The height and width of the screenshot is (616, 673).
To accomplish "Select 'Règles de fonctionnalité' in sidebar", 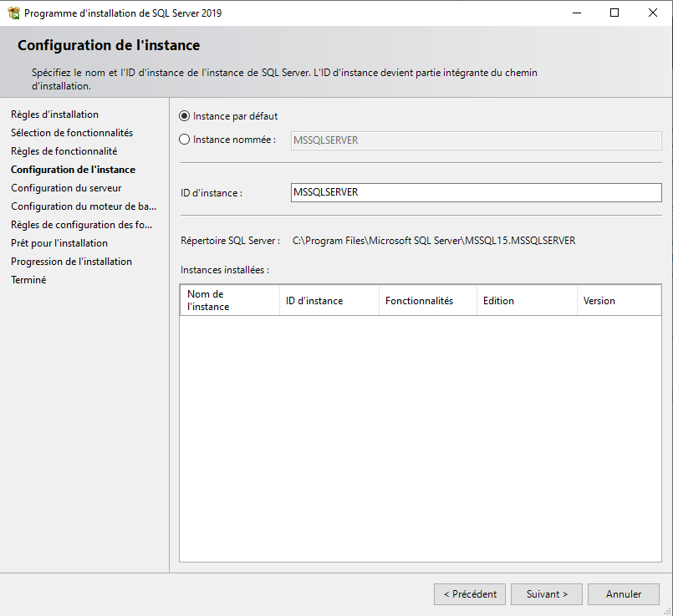I will [x=64, y=151].
